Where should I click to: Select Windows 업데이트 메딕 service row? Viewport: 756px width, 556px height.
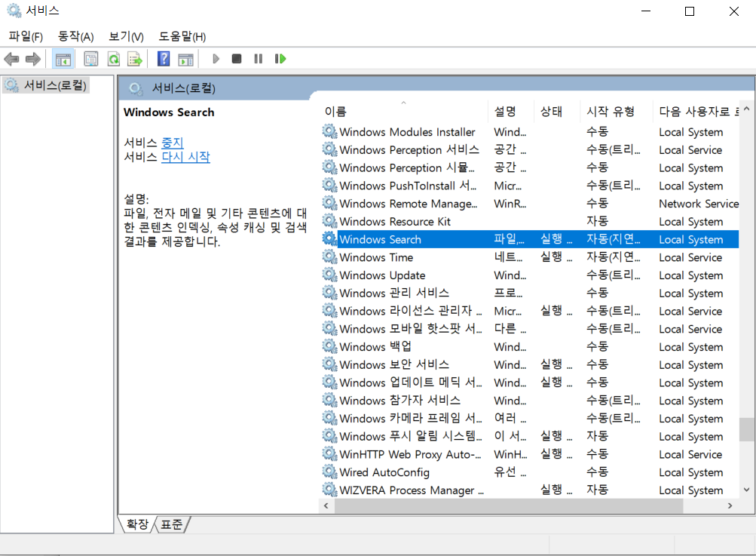(530, 382)
